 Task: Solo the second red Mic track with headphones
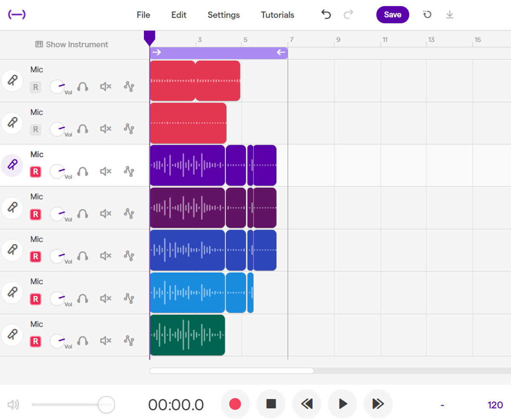[x=83, y=129]
